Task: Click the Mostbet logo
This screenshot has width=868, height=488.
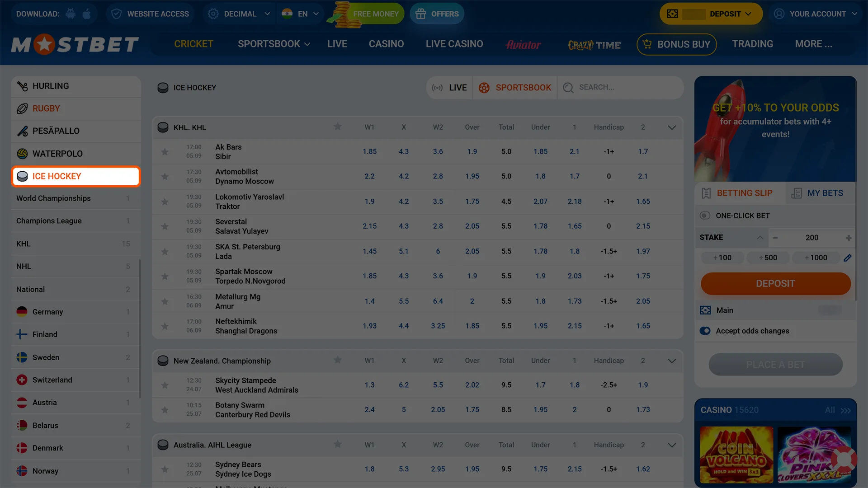Action: (x=75, y=44)
